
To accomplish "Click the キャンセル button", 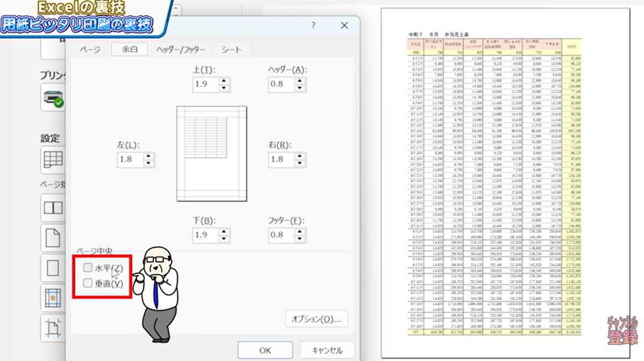I will pyautogui.click(x=327, y=350).
